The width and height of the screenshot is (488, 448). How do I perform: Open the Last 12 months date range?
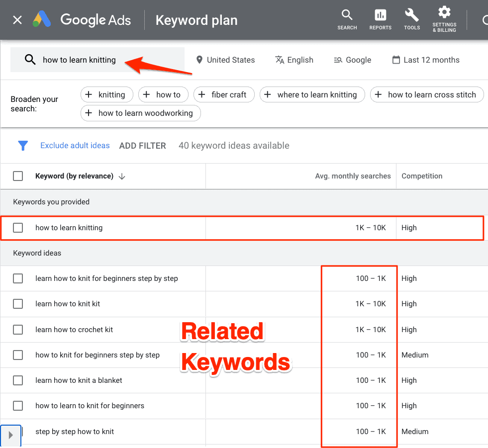pyautogui.click(x=426, y=60)
